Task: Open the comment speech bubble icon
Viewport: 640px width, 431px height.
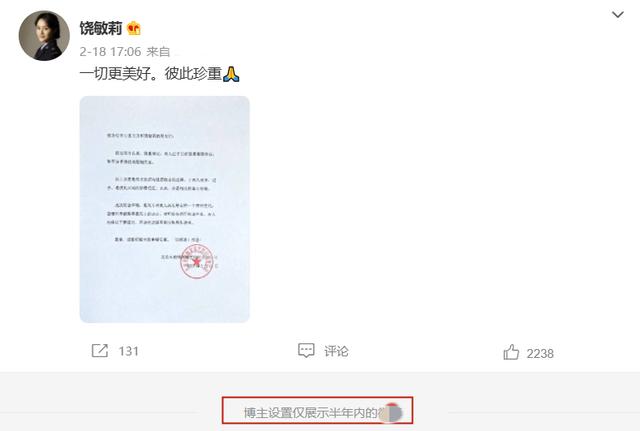Action: coord(306,351)
